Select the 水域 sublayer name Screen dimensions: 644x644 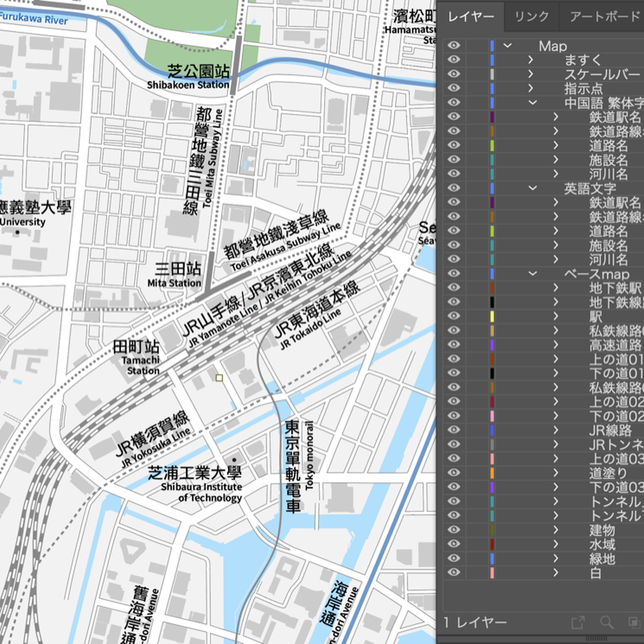pos(602,544)
